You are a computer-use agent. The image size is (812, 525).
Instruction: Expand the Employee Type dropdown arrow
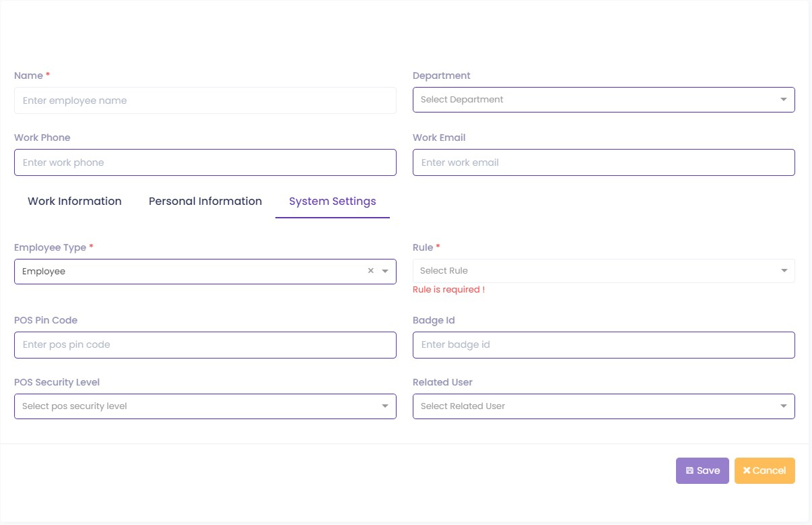click(385, 271)
